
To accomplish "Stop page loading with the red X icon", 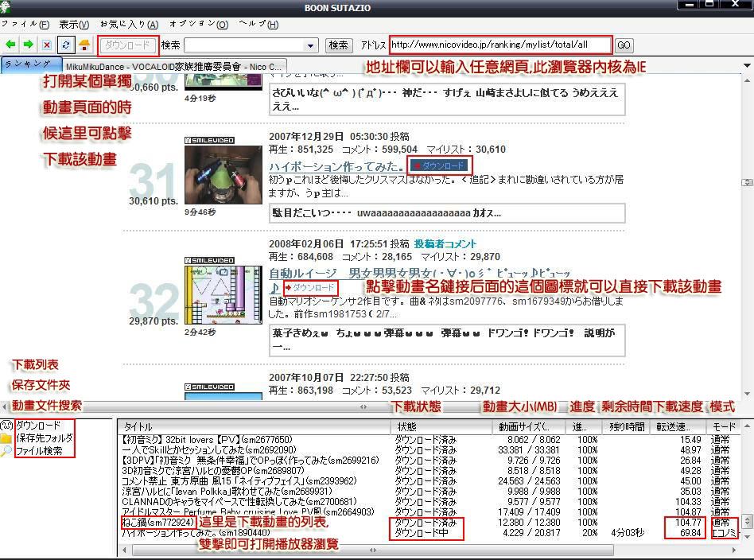I will 47,45.
